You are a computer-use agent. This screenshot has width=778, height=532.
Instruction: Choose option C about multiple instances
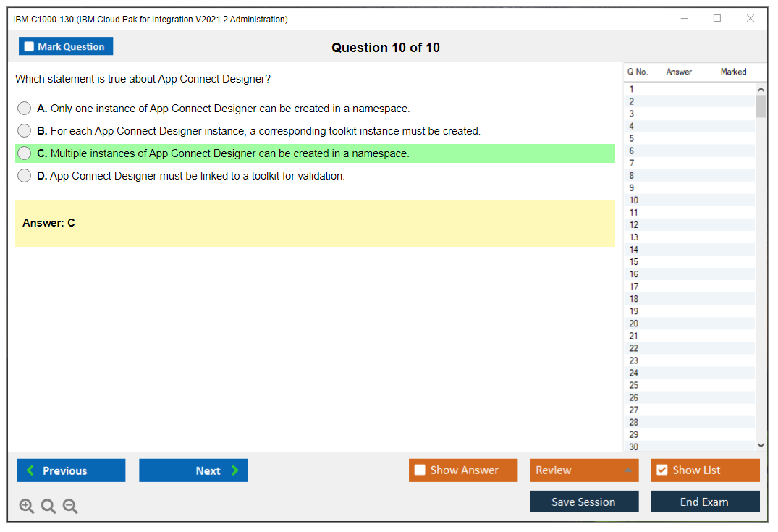pos(25,153)
